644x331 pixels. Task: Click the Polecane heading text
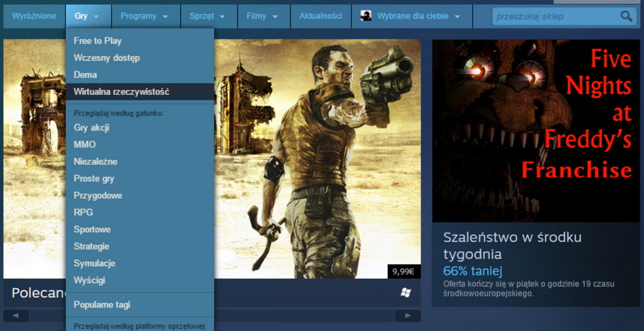point(39,293)
